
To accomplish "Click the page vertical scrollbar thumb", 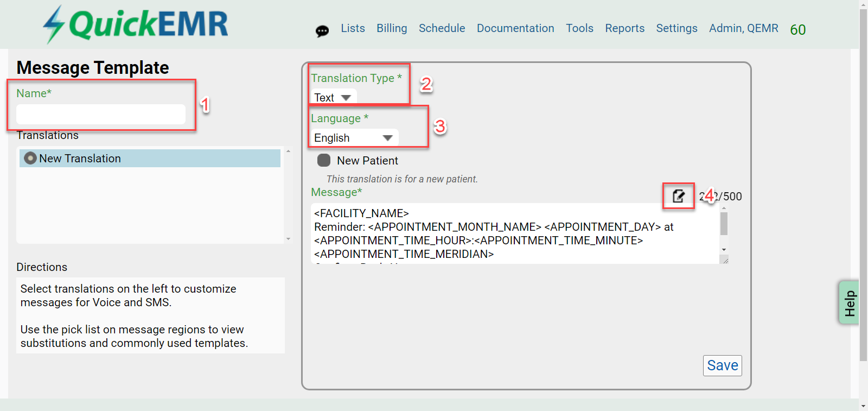I will click(x=863, y=185).
